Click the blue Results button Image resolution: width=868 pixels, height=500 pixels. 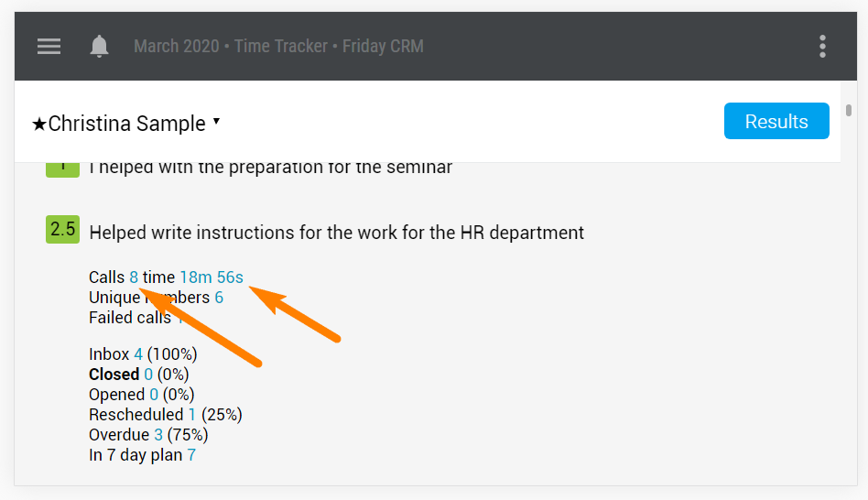(776, 121)
